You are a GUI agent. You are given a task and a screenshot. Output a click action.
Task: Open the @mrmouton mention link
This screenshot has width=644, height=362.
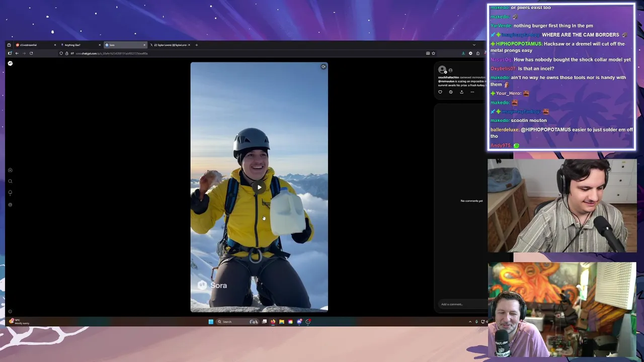(446, 81)
